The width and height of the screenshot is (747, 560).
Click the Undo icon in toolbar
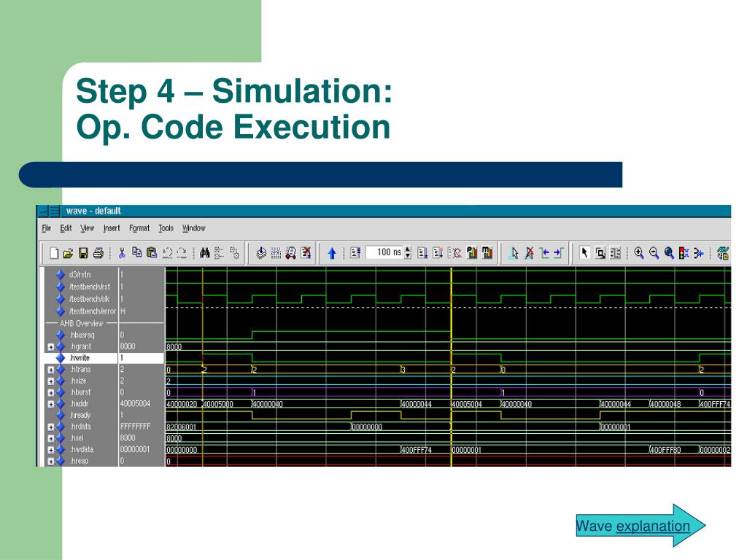click(x=167, y=253)
